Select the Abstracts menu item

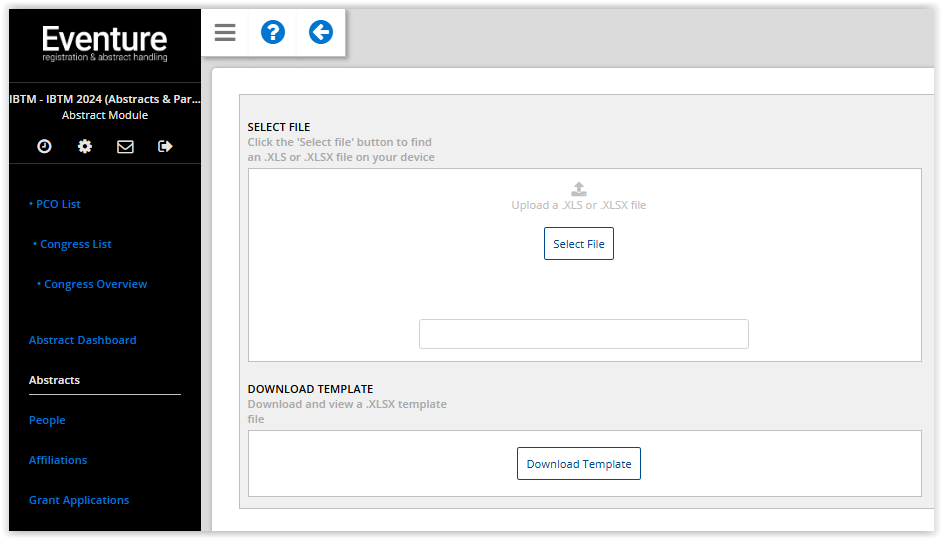55,380
